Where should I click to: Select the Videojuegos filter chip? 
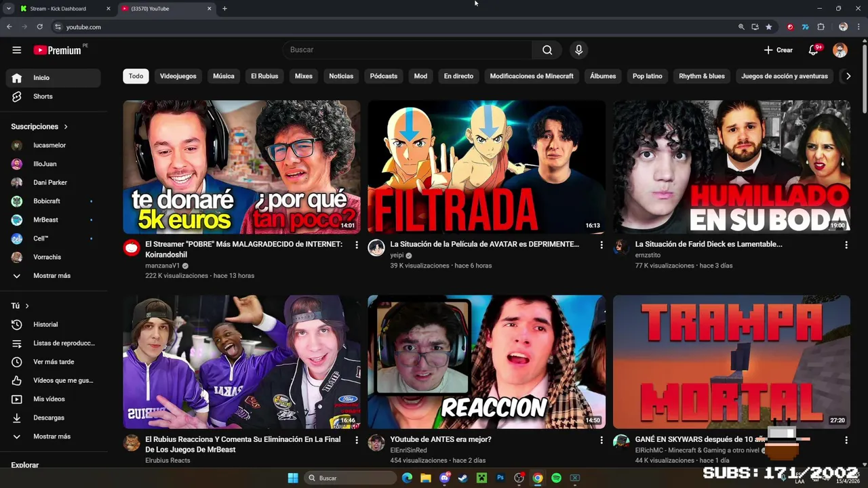(178, 76)
